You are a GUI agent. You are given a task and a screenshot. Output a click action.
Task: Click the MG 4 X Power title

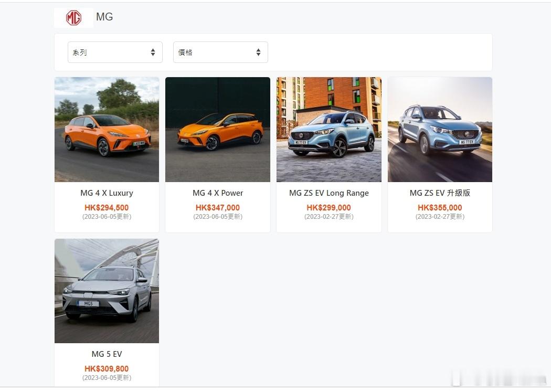coord(218,193)
